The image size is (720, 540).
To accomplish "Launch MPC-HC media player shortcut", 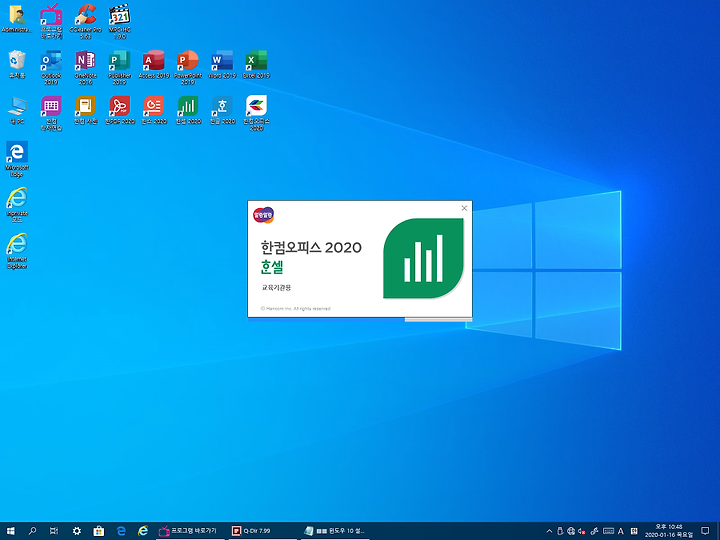I will click(120, 21).
